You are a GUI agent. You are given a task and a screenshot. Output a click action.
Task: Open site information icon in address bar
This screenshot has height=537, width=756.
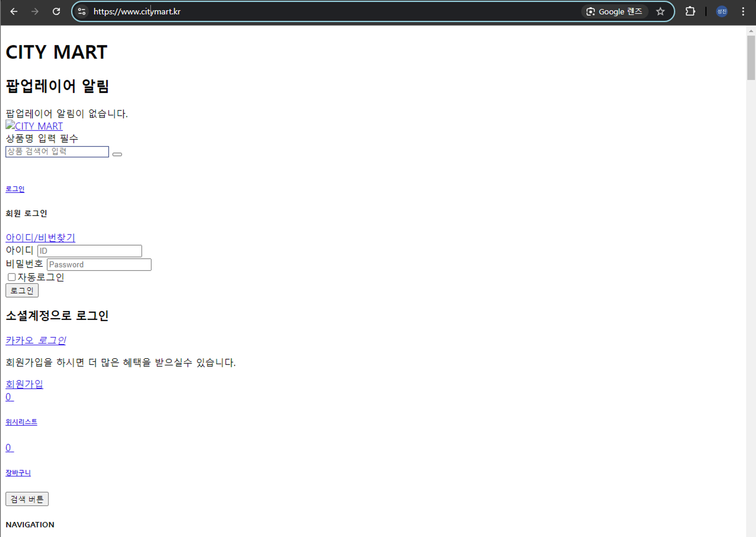point(82,12)
